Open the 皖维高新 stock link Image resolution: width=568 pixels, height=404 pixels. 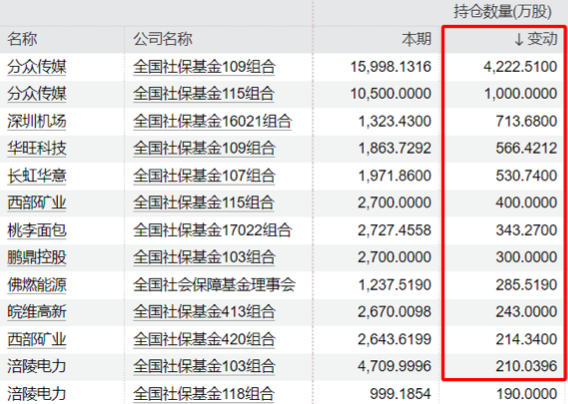point(37,312)
